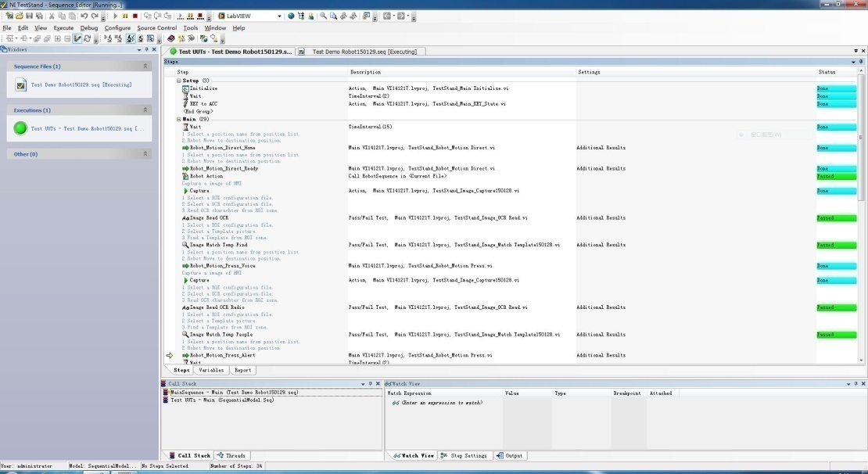868x474 pixels.
Task: Click the green Resume play icon
Action: pyautogui.click(x=115, y=16)
